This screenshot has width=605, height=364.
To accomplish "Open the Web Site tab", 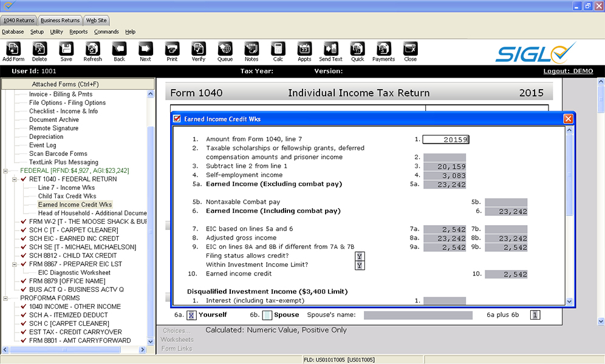I will [x=96, y=21].
